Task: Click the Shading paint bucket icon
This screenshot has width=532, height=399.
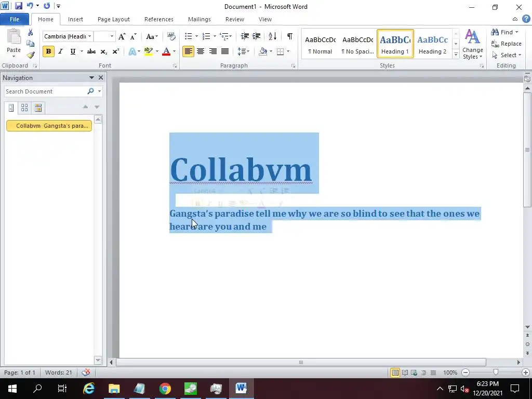Action: (x=263, y=51)
